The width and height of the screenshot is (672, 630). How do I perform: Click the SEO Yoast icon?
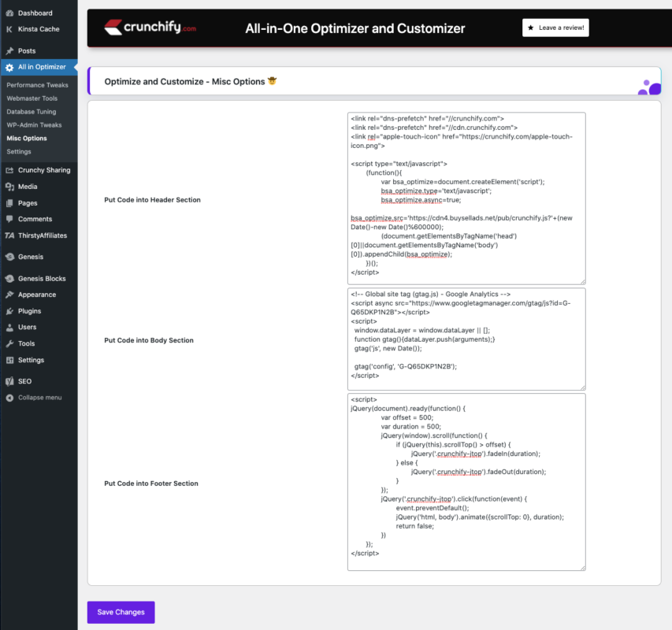[9, 381]
